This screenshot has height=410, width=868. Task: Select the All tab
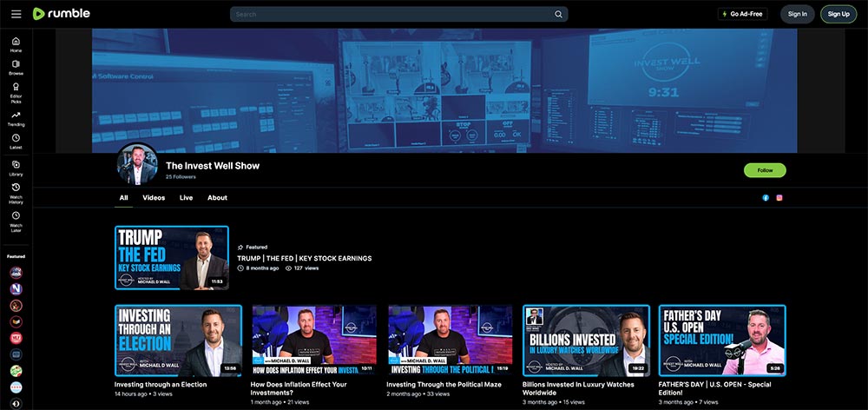coord(123,198)
